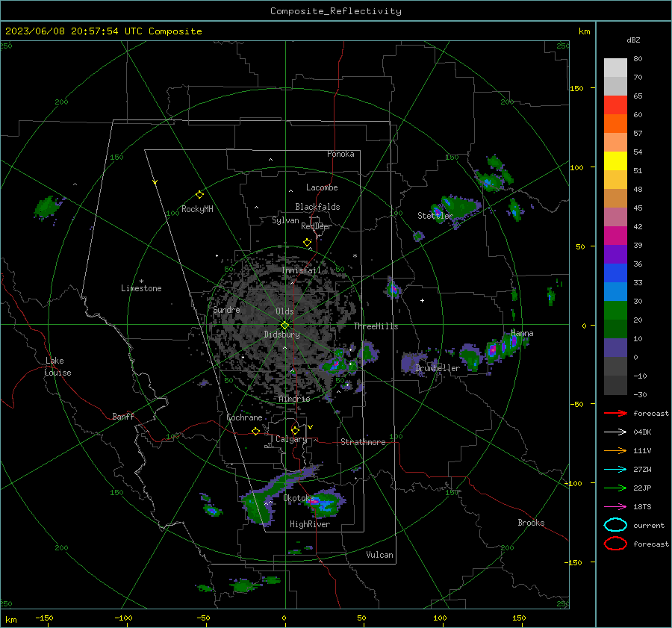Click the Sylvan label
Screen dimensions: 672x628
(x=285, y=220)
